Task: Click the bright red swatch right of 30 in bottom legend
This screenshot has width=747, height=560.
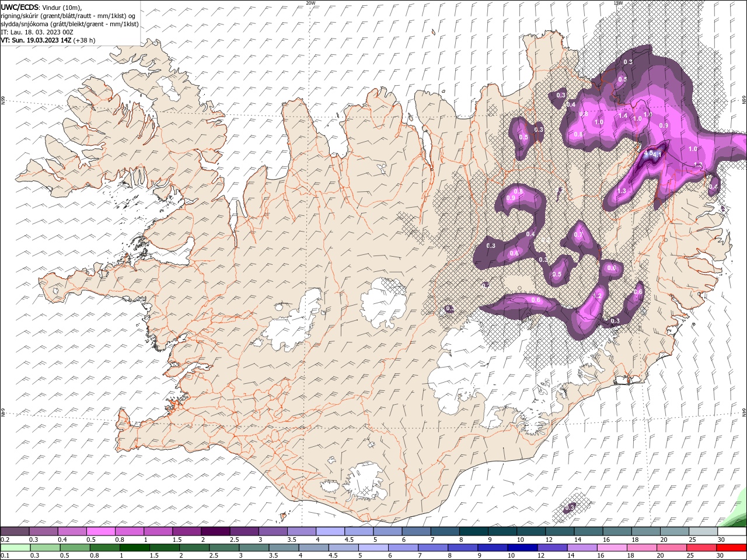Action: pyautogui.click(x=731, y=547)
